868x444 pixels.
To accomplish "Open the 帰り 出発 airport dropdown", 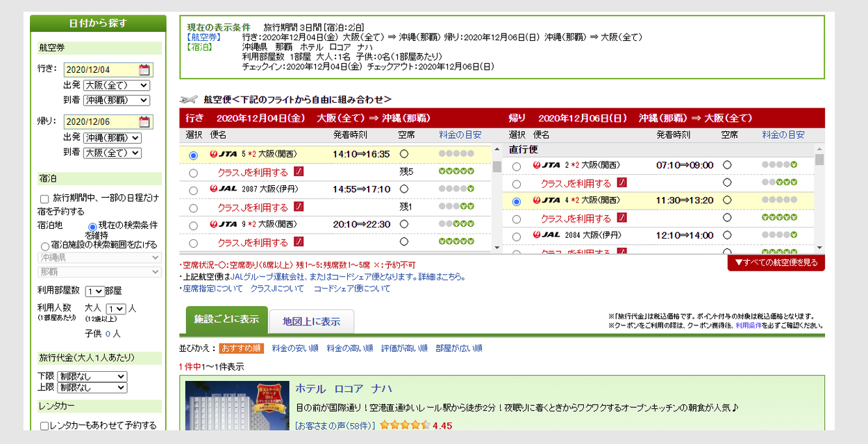I will (x=112, y=137).
